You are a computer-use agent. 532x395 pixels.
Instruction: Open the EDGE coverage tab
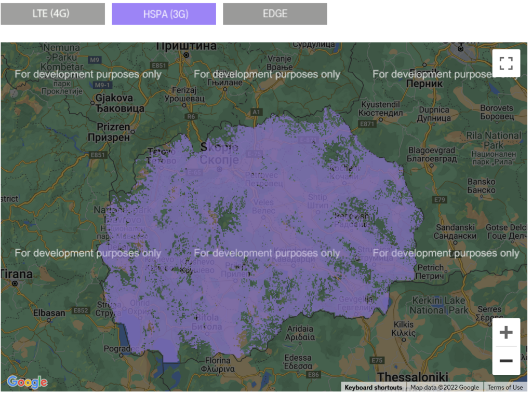point(275,14)
